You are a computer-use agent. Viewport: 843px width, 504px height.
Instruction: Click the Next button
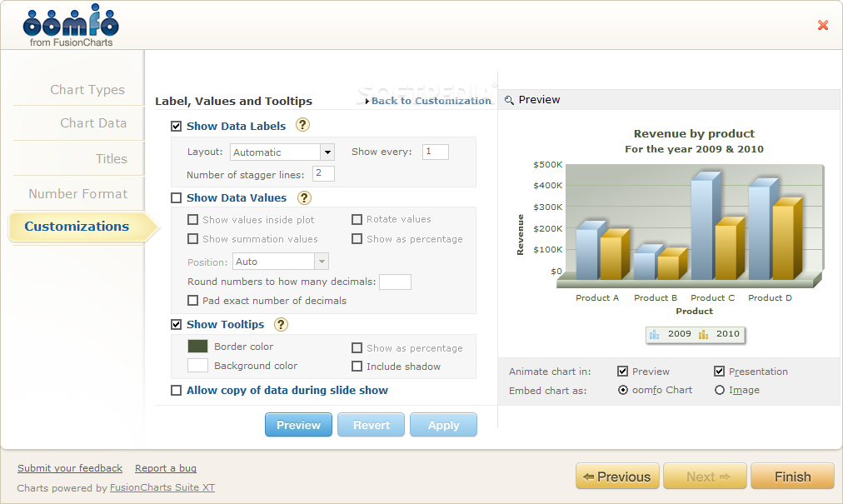pyautogui.click(x=705, y=477)
